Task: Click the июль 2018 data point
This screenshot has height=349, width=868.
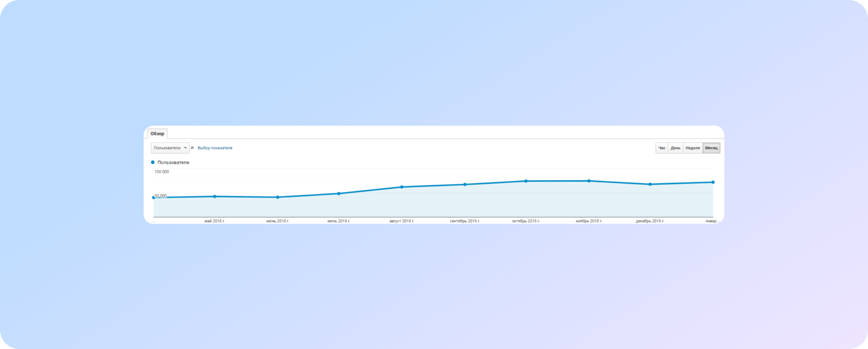Action: 338,193
